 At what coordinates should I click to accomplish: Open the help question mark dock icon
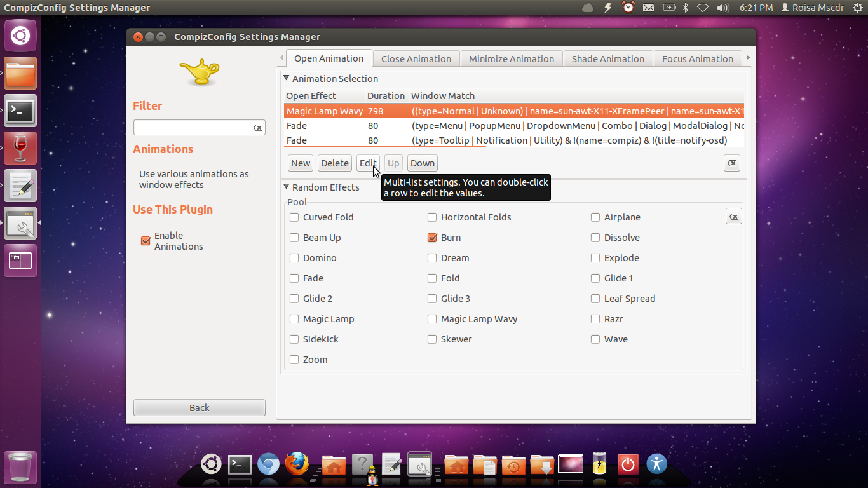[363, 464]
